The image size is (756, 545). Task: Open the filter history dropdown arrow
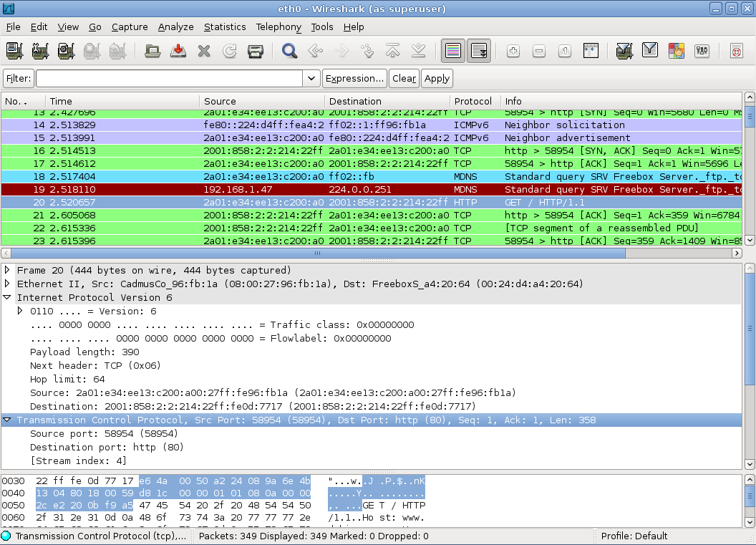pos(311,78)
